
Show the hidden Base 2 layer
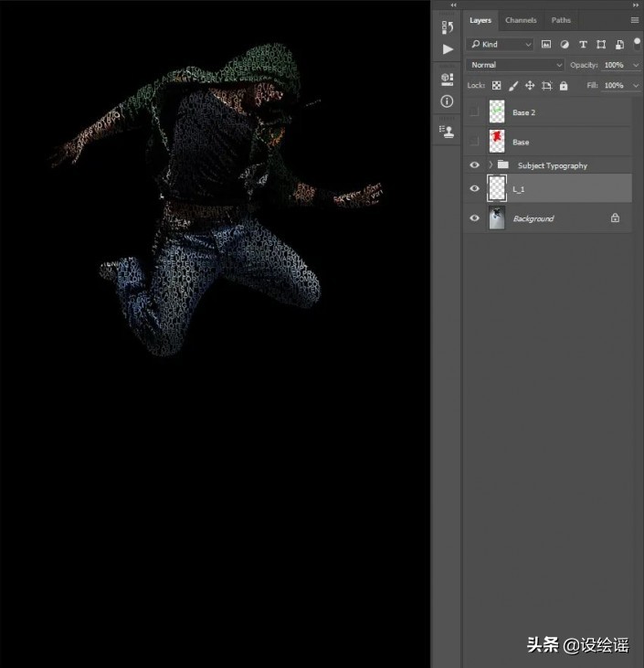click(473, 112)
